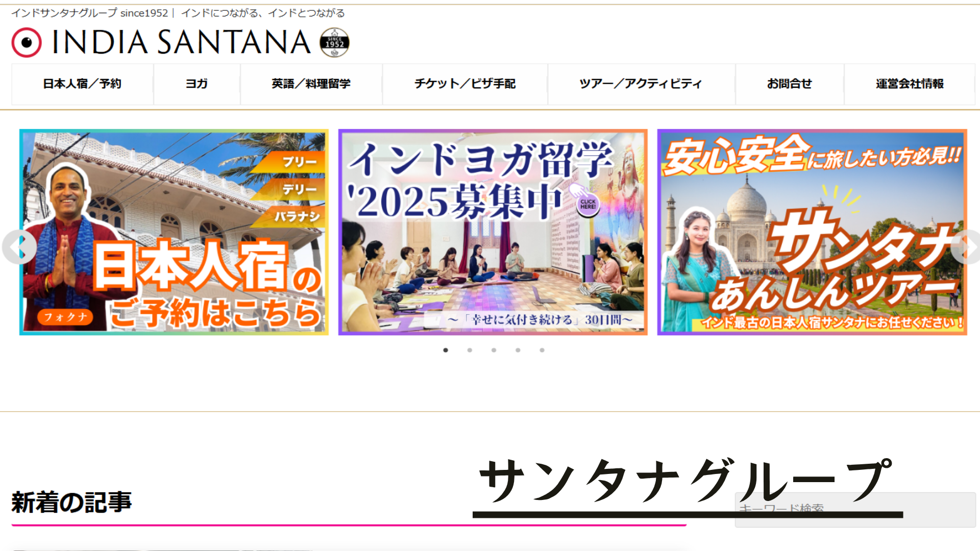Viewport: 980px width, 551px height.
Task: Select the フォクナ label on first banner
Action: (65, 317)
